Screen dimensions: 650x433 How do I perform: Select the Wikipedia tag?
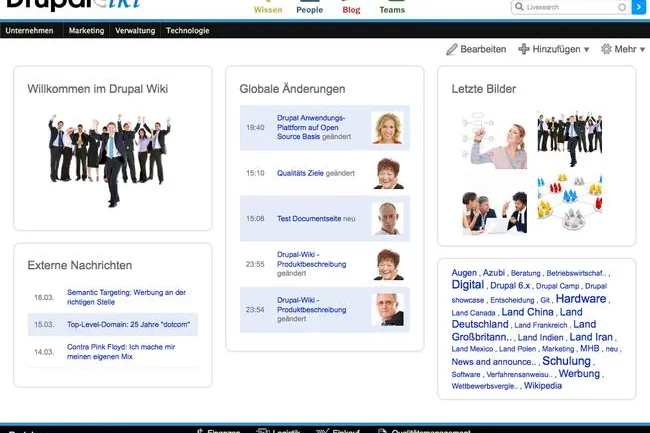click(x=543, y=385)
